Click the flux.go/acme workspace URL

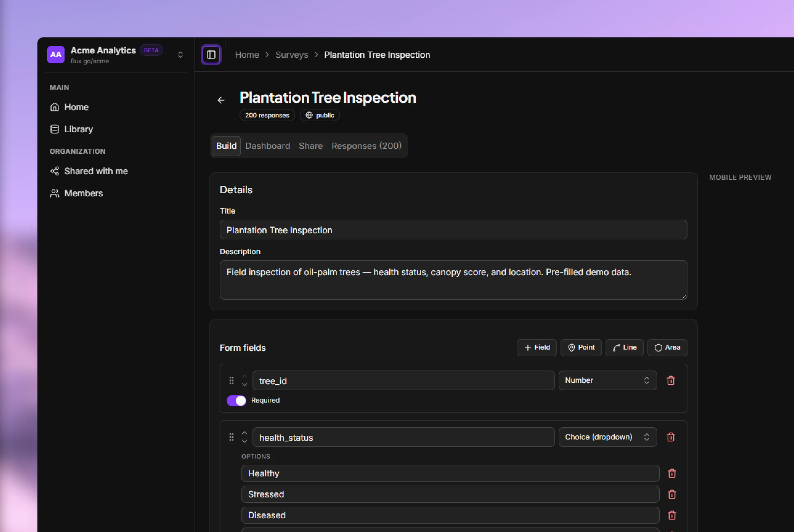[90, 61]
